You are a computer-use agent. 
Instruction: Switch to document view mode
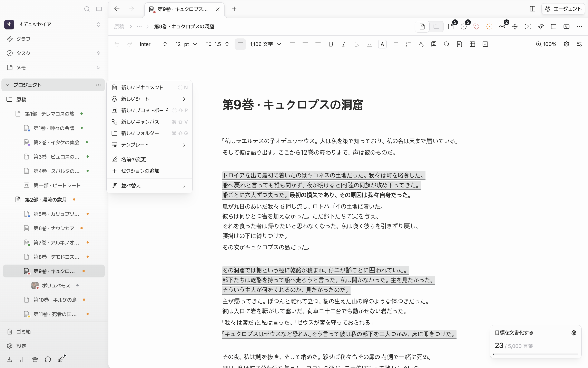pyautogui.click(x=422, y=27)
